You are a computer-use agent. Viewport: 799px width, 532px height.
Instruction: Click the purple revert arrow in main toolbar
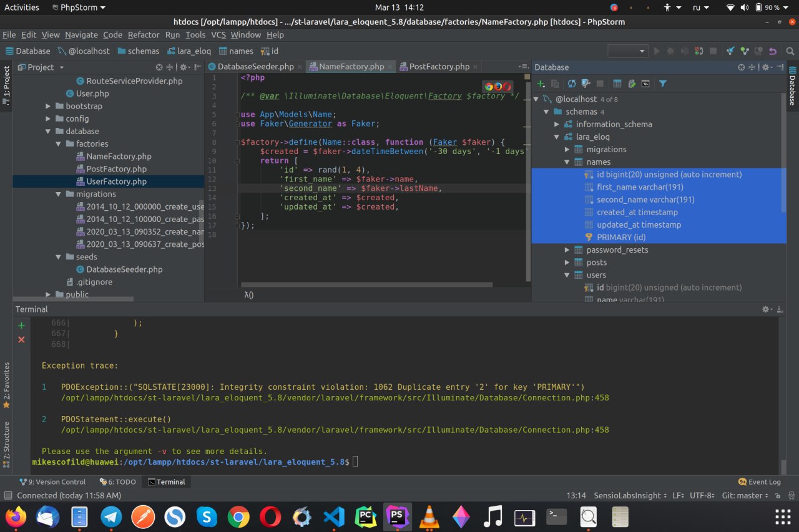point(773,51)
